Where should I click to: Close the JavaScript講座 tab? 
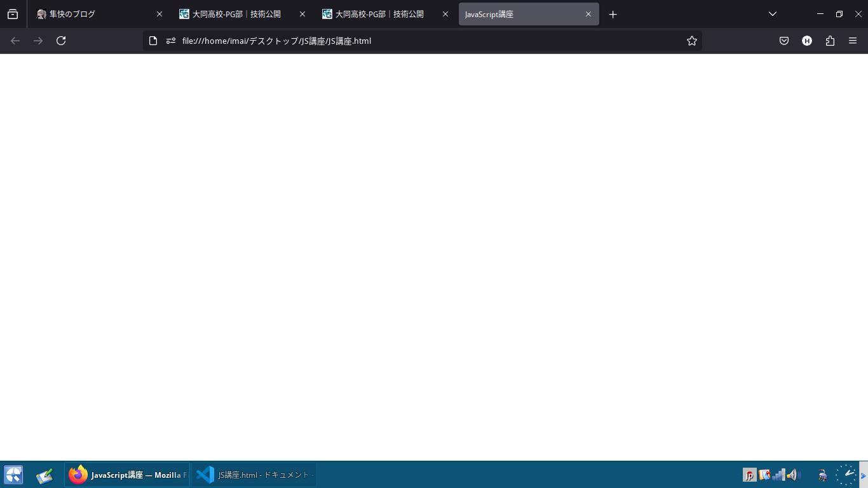click(588, 14)
